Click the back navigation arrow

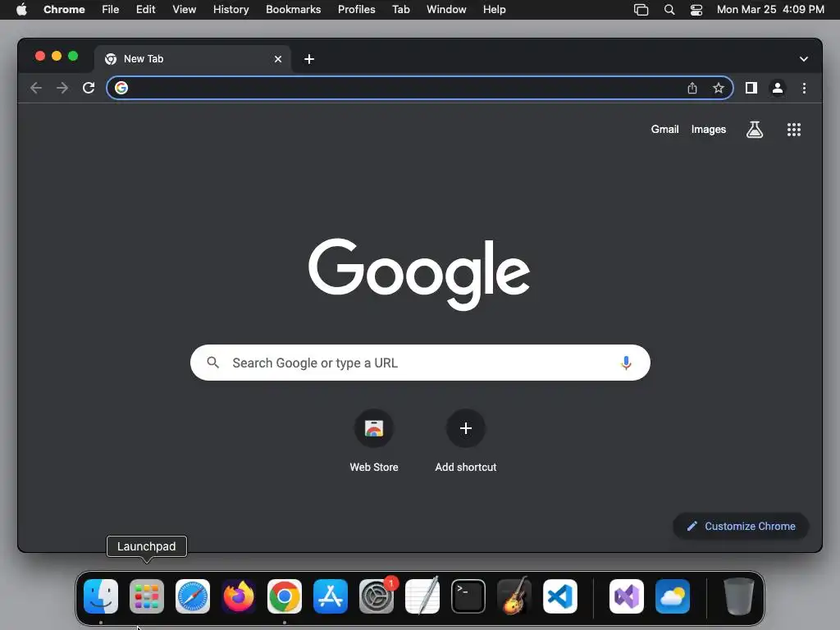pyautogui.click(x=36, y=88)
